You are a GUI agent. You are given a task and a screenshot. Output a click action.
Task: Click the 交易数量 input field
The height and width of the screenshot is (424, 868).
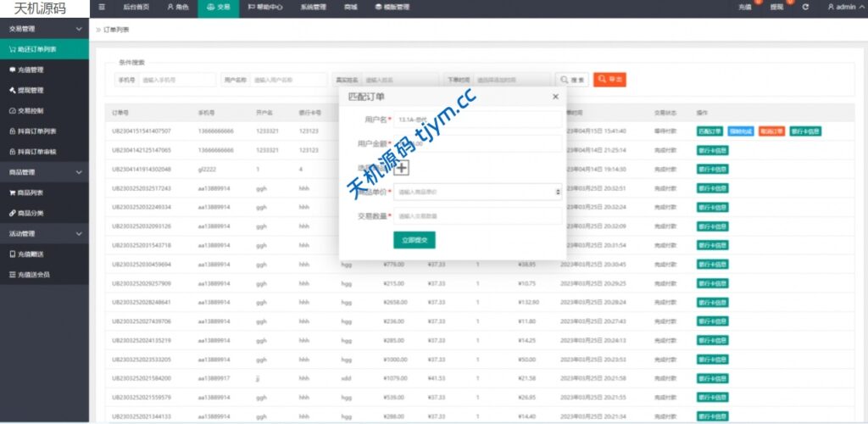[x=477, y=216]
